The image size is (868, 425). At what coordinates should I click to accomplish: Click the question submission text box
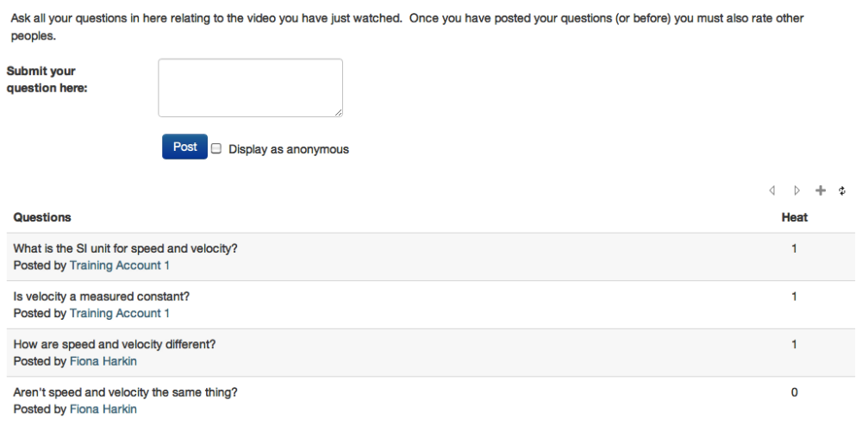coord(250,87)
